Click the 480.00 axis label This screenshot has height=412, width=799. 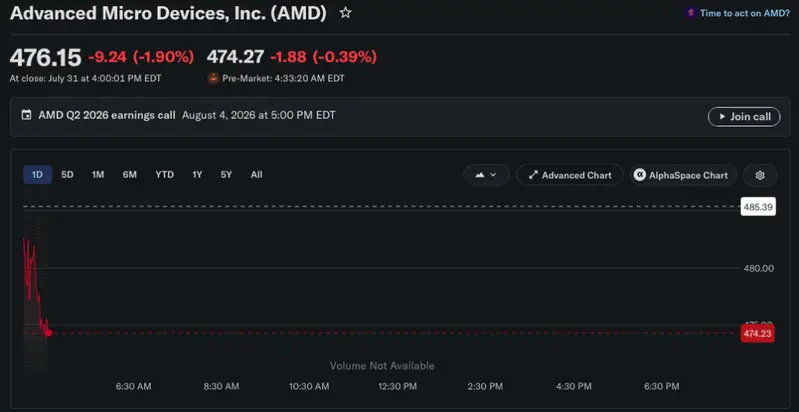coord(758,268)
